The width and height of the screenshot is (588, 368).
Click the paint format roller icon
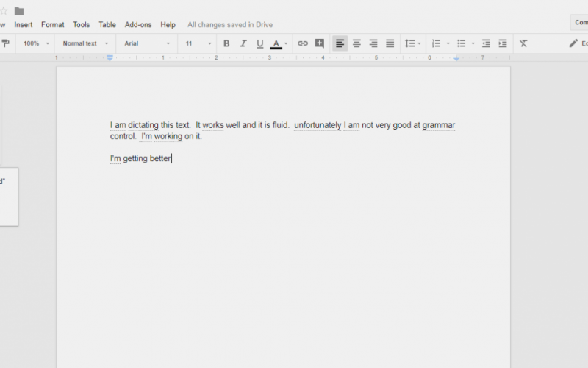[x=5, y=43]
